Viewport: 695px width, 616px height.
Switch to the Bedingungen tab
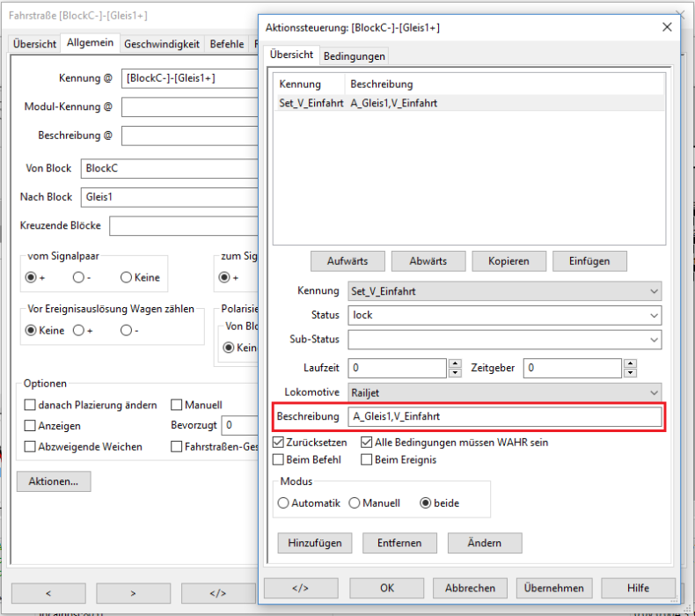(354, 56)
